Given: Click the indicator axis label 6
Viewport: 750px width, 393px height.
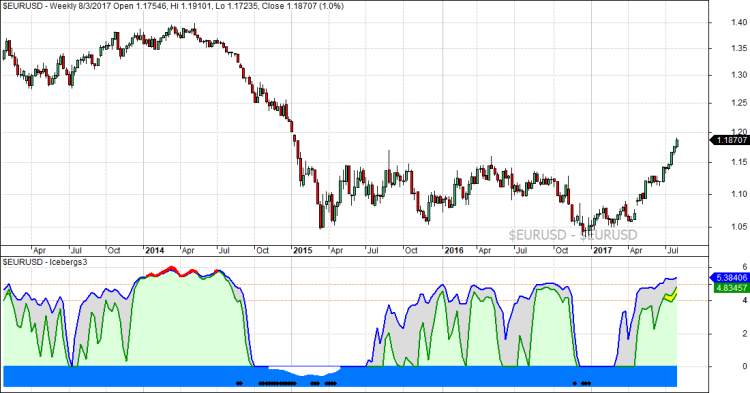Looking at the screenshot, I should tap(744, 267).
